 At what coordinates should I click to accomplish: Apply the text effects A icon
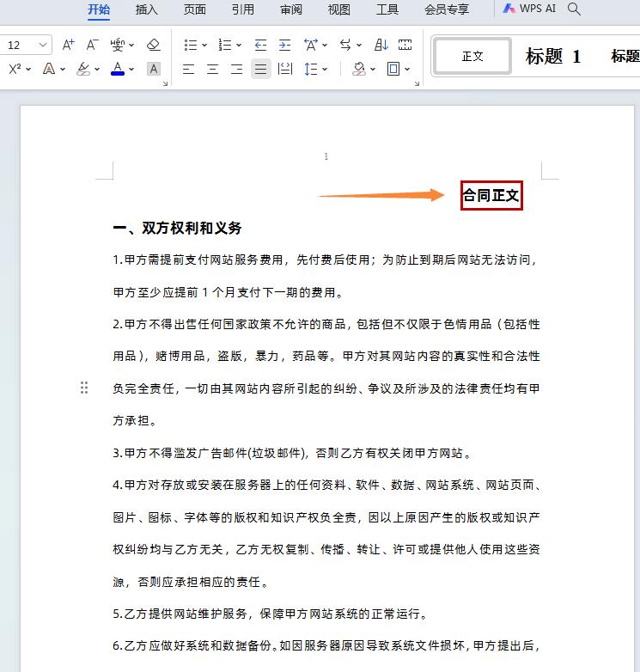(49, 69)
